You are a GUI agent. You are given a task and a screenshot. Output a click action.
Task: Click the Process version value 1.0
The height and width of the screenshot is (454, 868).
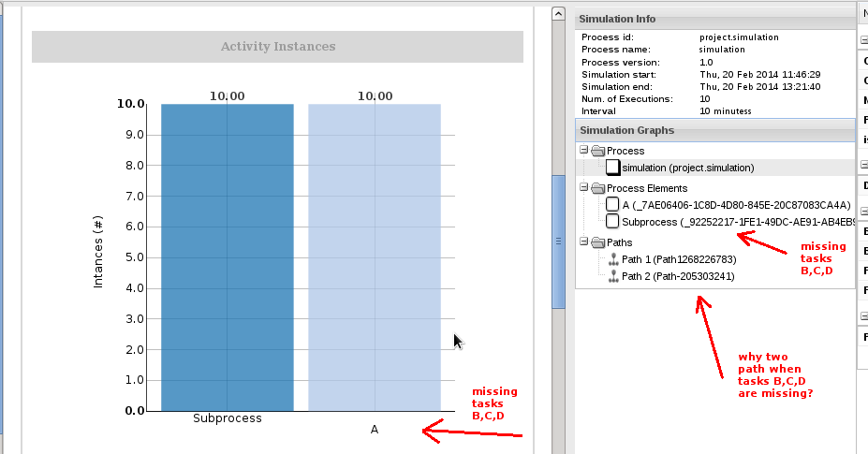(x=706, y=62)
